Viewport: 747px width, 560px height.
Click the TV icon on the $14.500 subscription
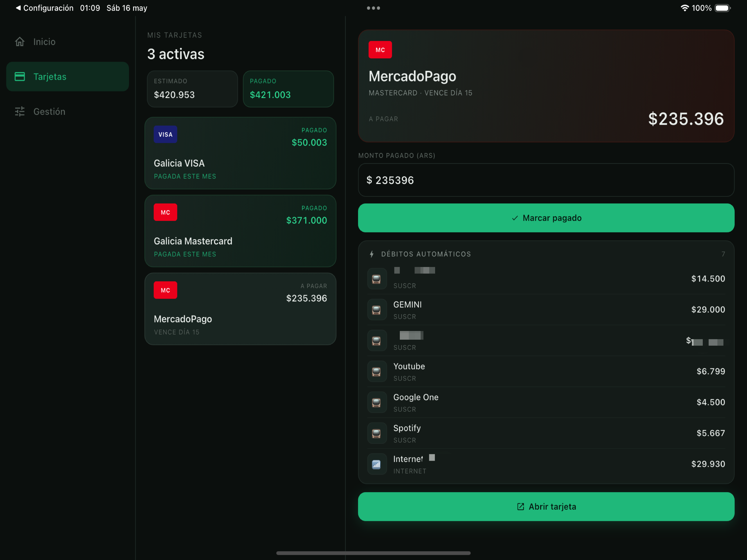click(x=376, y=279)
